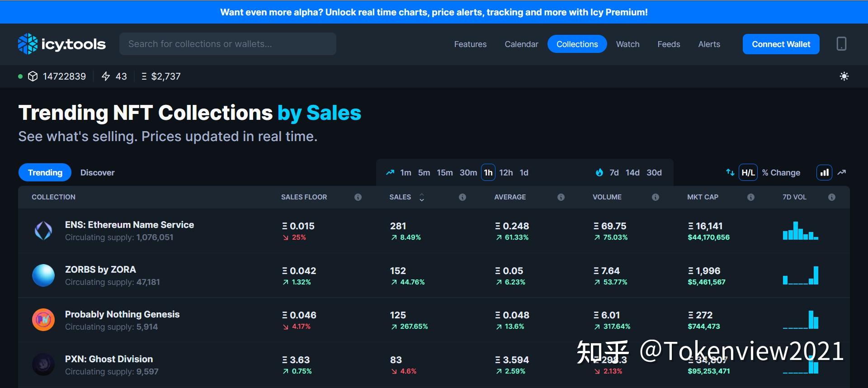Click the icy.tools snowflake logo
This screenshot has height=388, width=868.
tap(28, 44)
